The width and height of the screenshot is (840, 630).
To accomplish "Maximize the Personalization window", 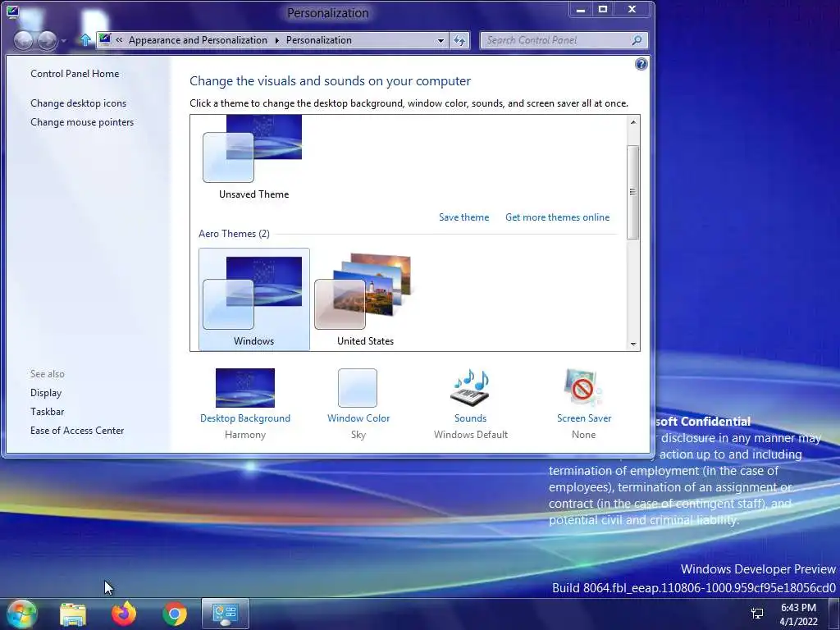I will (x=603, y=9).
